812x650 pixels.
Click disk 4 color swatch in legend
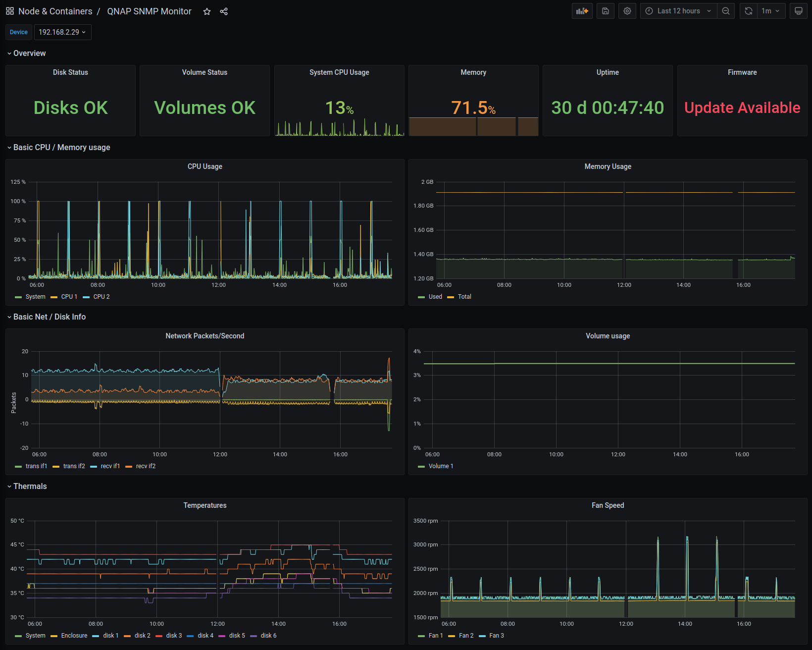190,636
